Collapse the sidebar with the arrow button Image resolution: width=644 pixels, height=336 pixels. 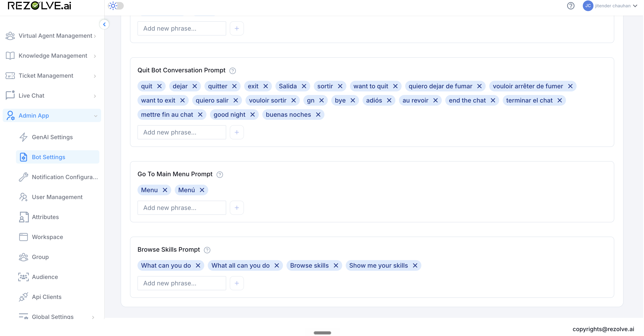coord(104,24)
